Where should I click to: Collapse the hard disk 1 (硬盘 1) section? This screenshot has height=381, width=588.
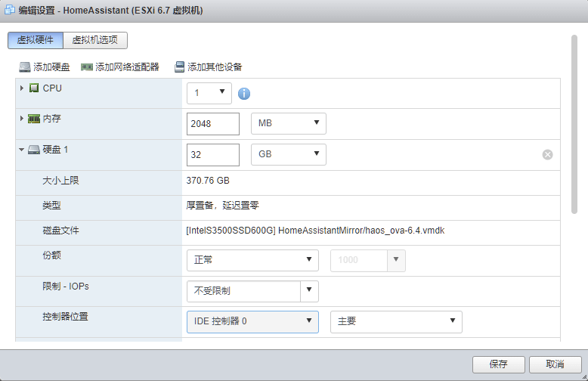pyautogui.click(x=22, y=150)
